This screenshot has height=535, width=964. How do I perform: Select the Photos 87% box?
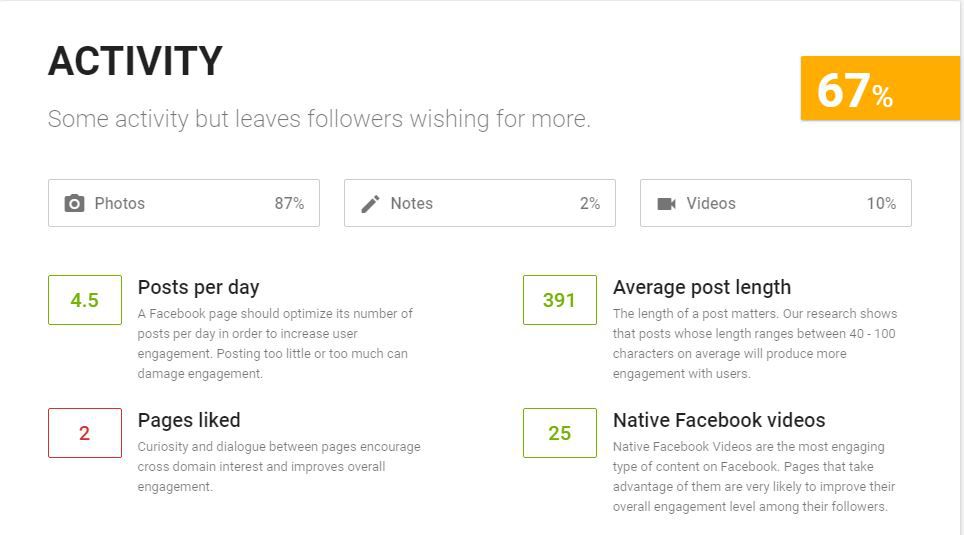(x=184, y=203)
